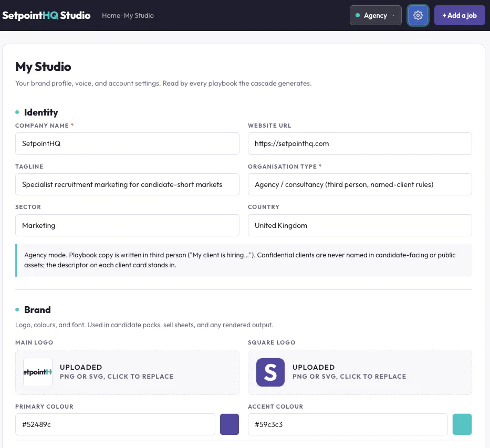Click the purple S square logo thumbnail
Viewport: 490px width, 448px height.
pyautogui.click(x=270, y=372)
